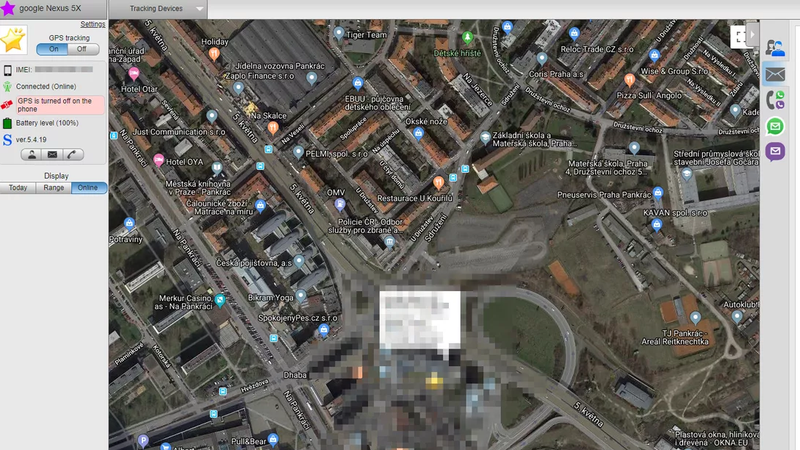The width and height of the screenshot is (800, 450).
Task: Click the Wise & Group S.r.o shop marker
Action: [x=654, y=56]
